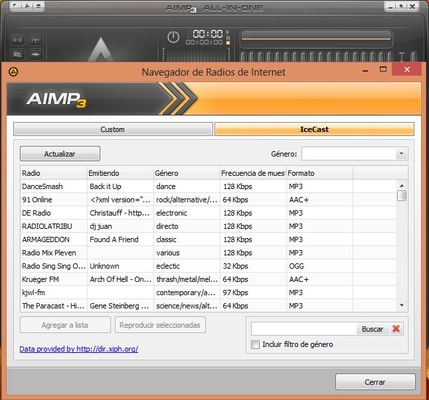Viewport: 429px width, 400px height.
Task: Click the radio antenna button in AIMP player
Action: click(x=35, y=40)
